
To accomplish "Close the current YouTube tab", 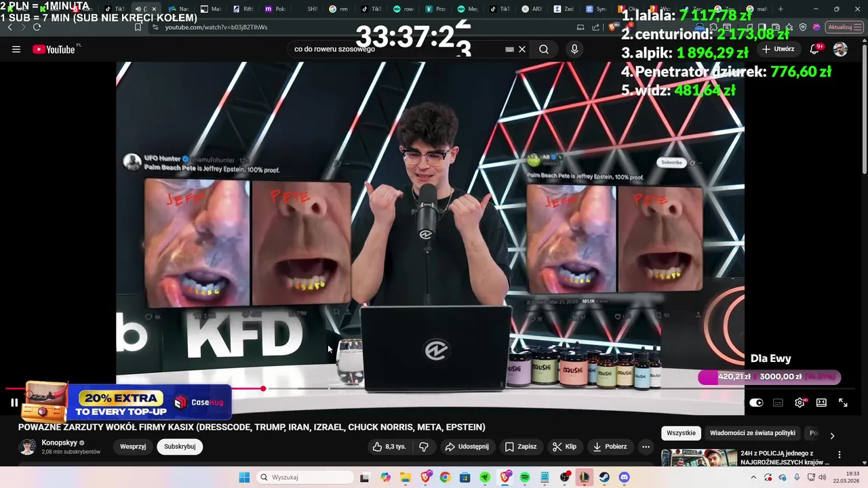I will click(154, 9).
